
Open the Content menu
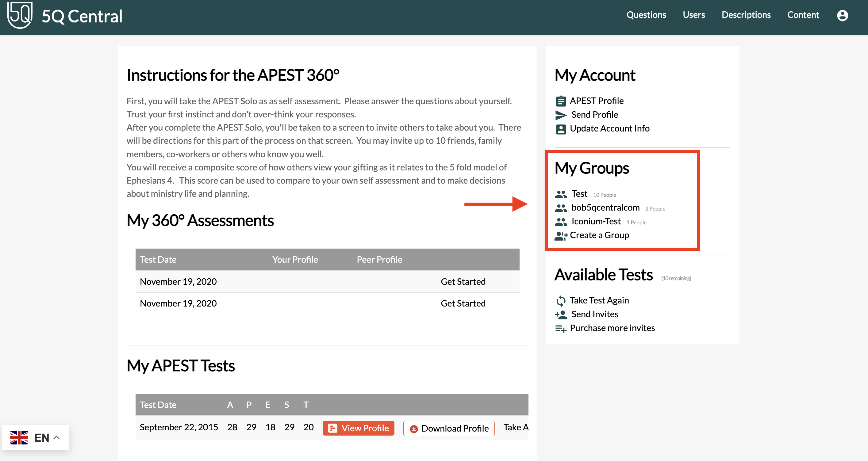[x=803, y=15]
